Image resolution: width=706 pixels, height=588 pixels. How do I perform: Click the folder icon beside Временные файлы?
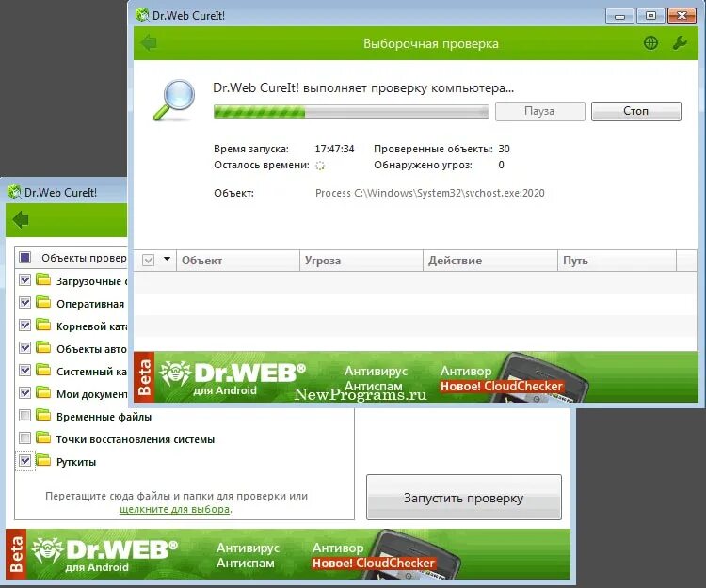coord(43,415)
